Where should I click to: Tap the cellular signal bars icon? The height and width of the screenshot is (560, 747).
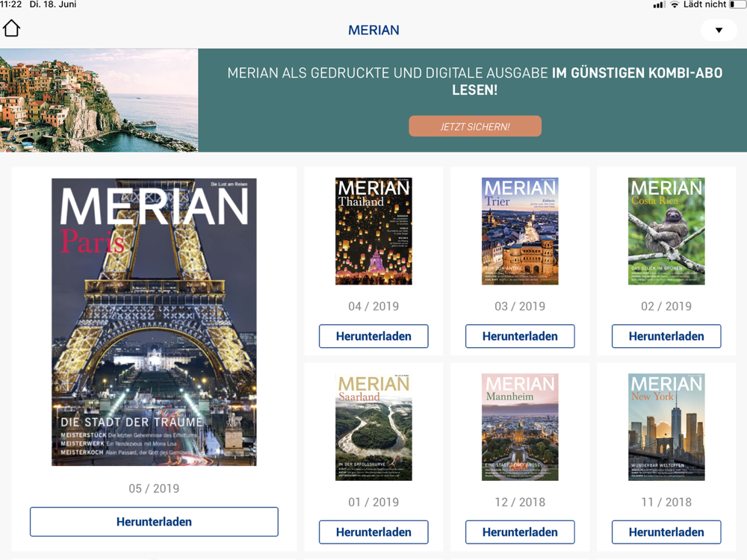pos(659,4)
